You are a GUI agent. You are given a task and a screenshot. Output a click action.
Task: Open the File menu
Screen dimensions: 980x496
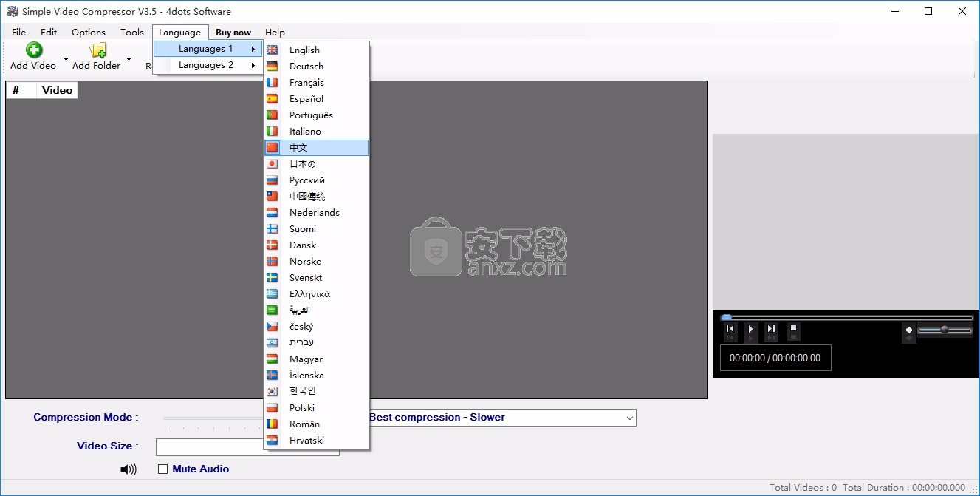point(18,32)
